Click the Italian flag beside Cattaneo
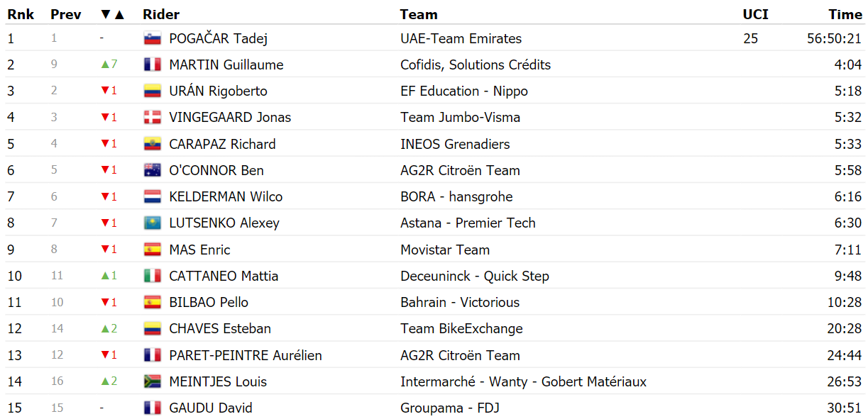868x419 pixels. (153, 276)
